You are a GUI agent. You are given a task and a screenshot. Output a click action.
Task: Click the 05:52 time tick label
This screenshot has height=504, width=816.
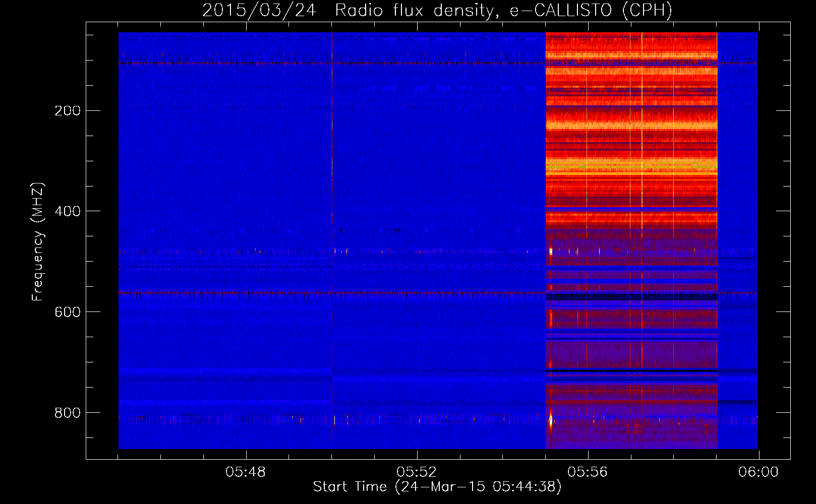pos(417,472)
